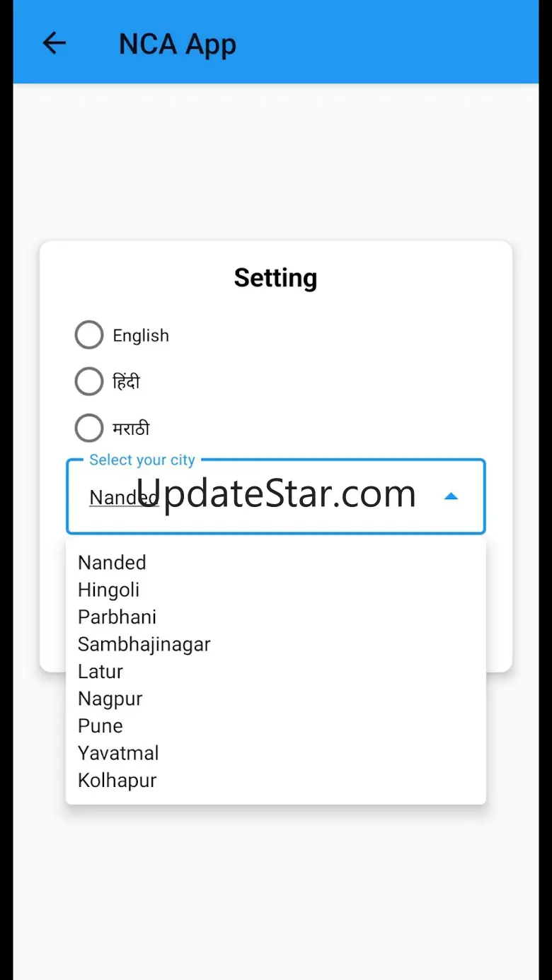
Task: Pick Yavatmal from the dropdown list
Action: pyautogui.click(x=118, y=753)
